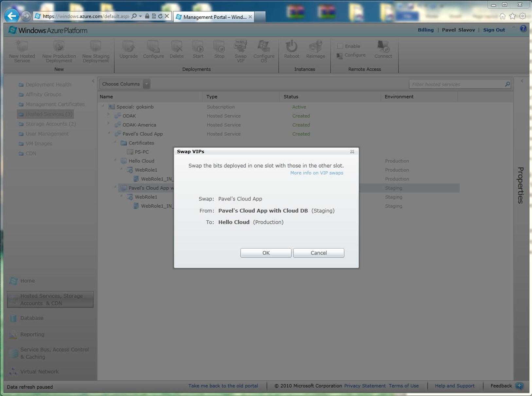532x396 pixels.
Task: Click Take me back to old portal
Action: 223,386
